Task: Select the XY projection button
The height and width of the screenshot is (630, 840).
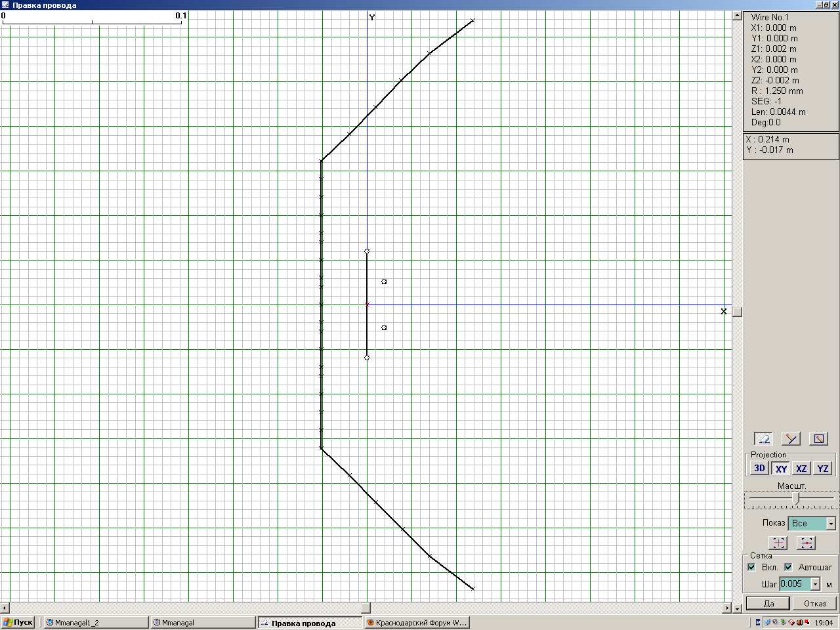Action: click(781, 468)
